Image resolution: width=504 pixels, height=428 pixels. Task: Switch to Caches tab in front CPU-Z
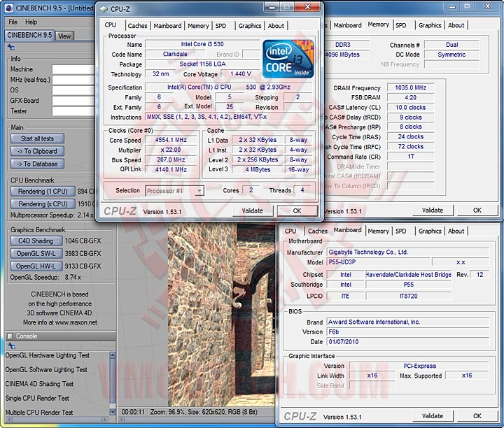pos(137,26)
